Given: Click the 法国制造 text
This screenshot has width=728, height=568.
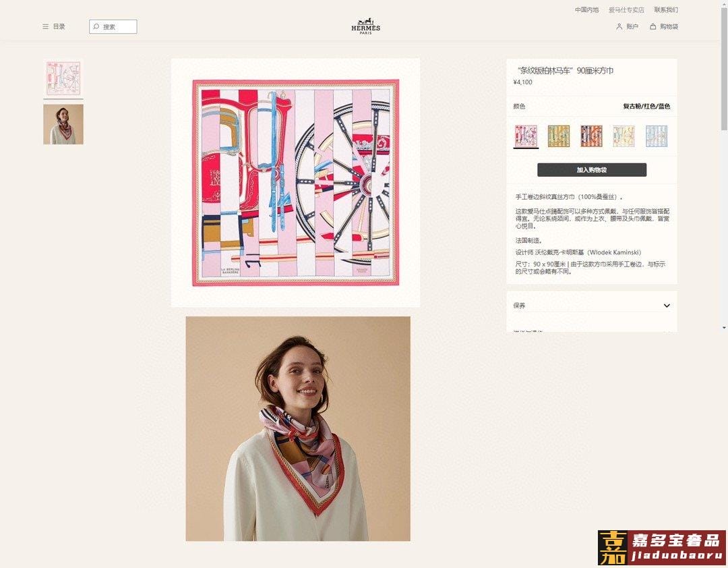Looking at the screenshot, I should [x=528, y=240].
